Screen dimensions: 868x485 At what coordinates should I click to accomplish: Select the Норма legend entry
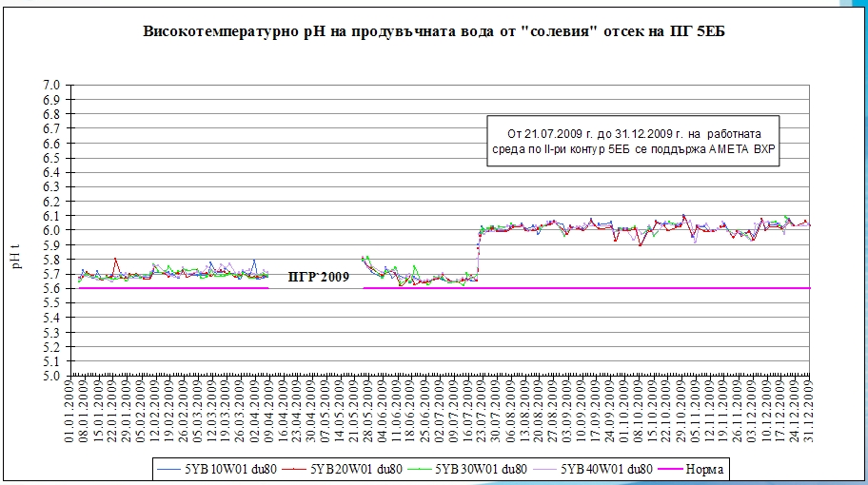click(x=705, y=469)
